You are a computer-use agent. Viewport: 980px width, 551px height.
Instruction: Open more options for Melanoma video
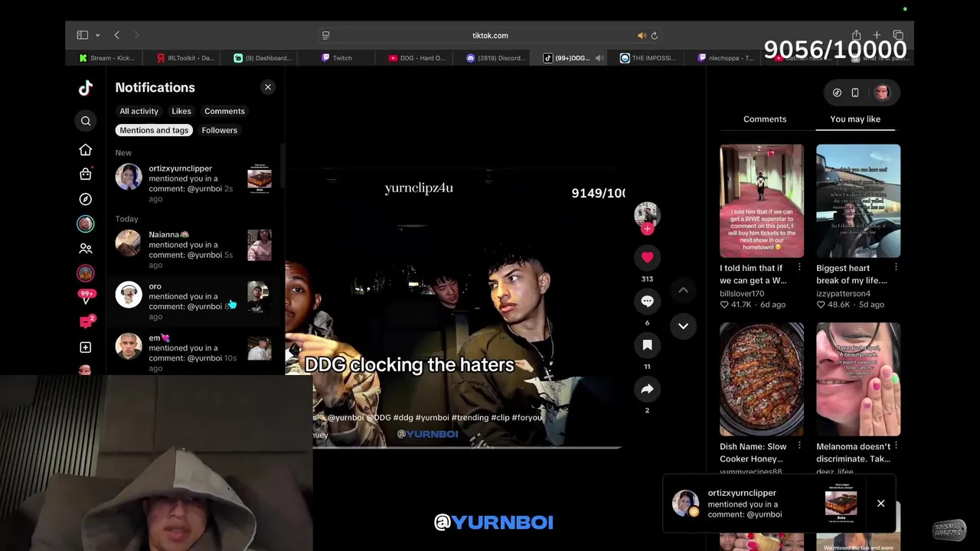coord(896,446)
